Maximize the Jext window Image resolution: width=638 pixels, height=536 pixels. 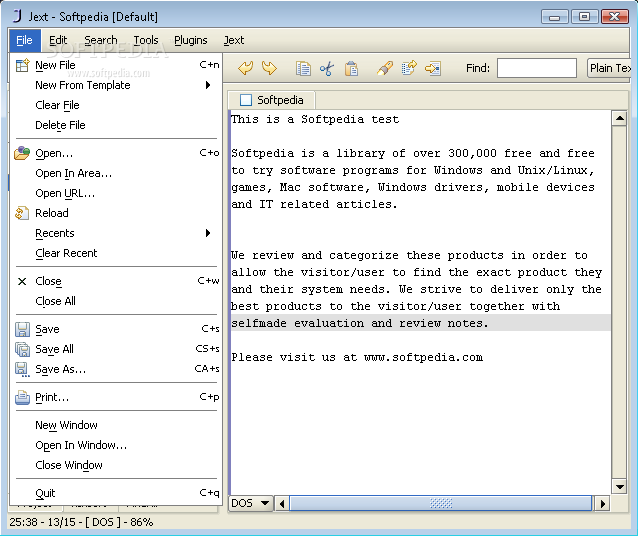click(584, 17)
